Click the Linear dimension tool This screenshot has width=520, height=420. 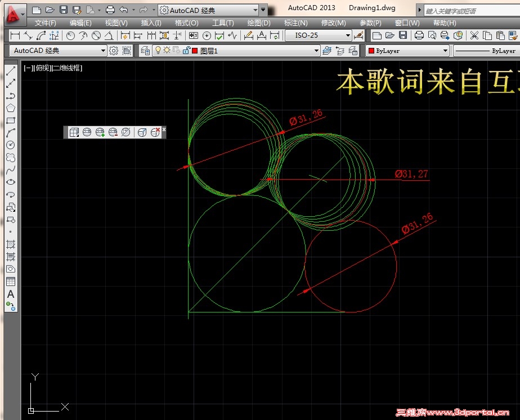(15, 35)
